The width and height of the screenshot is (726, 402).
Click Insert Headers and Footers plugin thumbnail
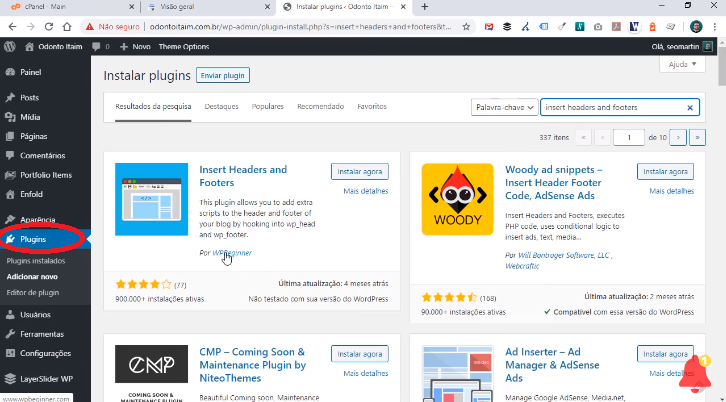coord(151,199)
